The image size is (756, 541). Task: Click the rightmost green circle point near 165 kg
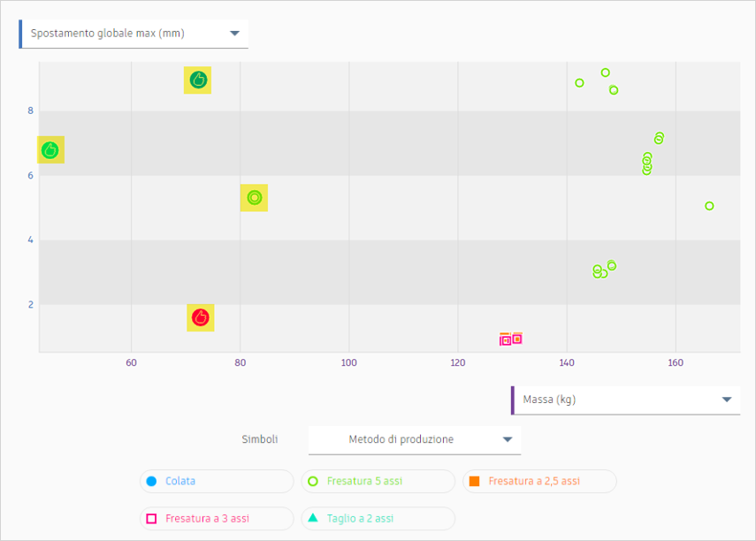pyautogui.click(x=709, y=205)
